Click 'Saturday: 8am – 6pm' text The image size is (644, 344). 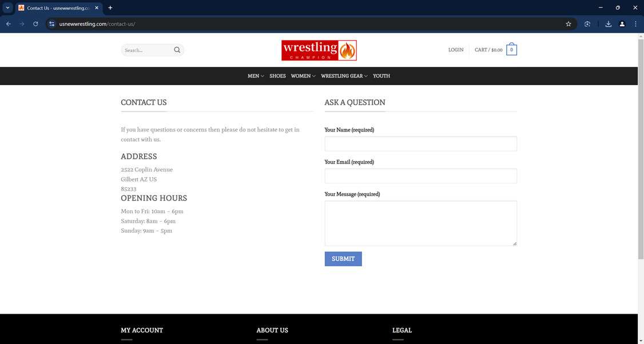click(x=148, y=221)
